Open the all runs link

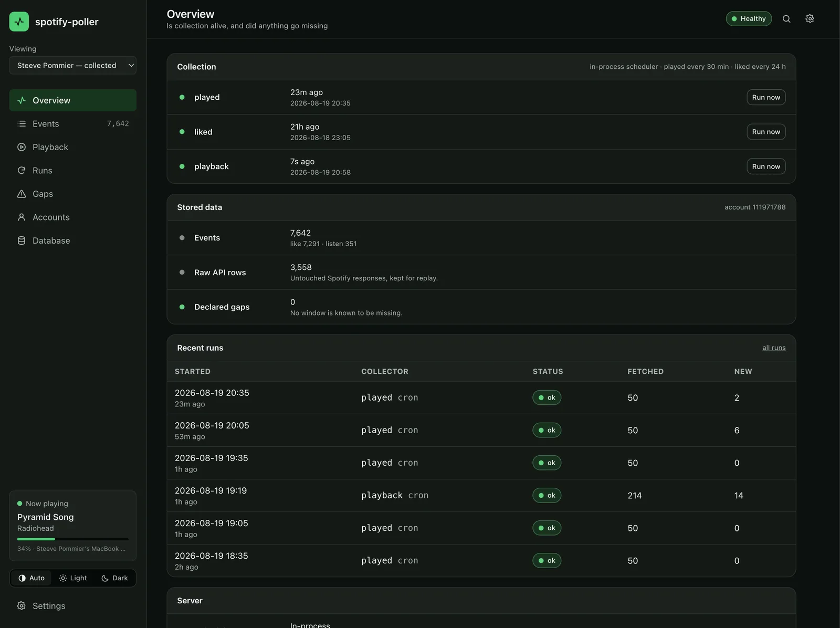tap(774, 348)
